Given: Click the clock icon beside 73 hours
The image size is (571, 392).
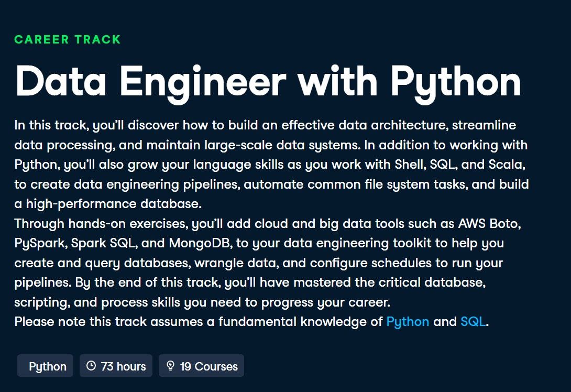Looking at the screenshot, I should click(91, 366).
